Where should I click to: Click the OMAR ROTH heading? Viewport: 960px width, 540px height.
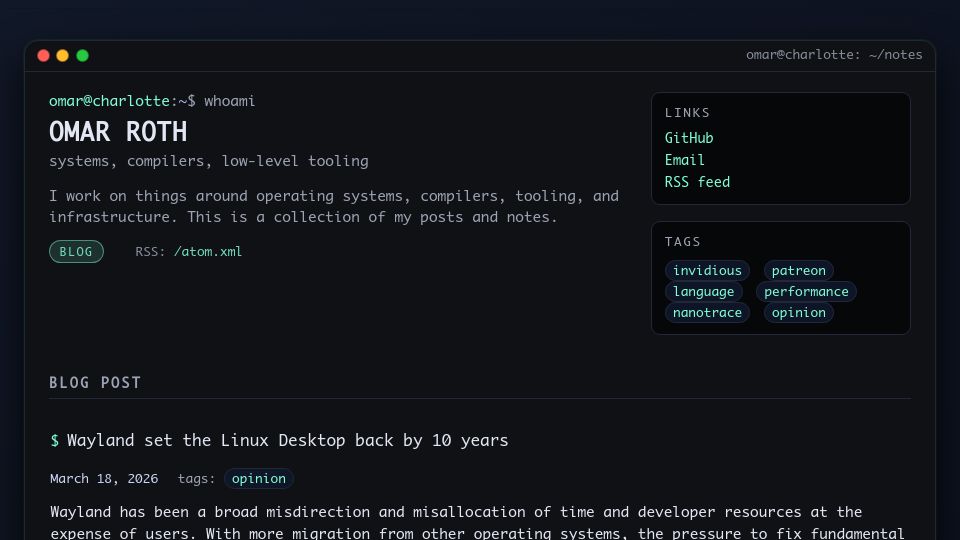tap(118, 132)
